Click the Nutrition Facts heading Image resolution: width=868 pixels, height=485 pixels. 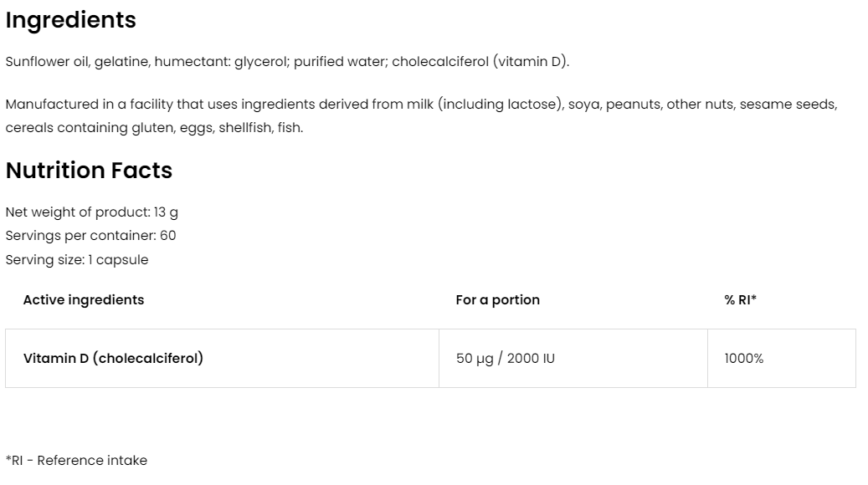(89, 171)
